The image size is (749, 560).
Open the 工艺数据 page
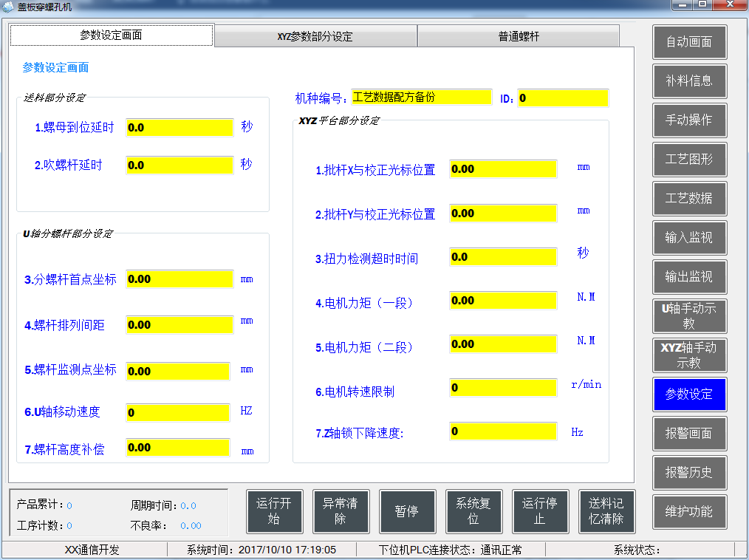coord(689,199)
